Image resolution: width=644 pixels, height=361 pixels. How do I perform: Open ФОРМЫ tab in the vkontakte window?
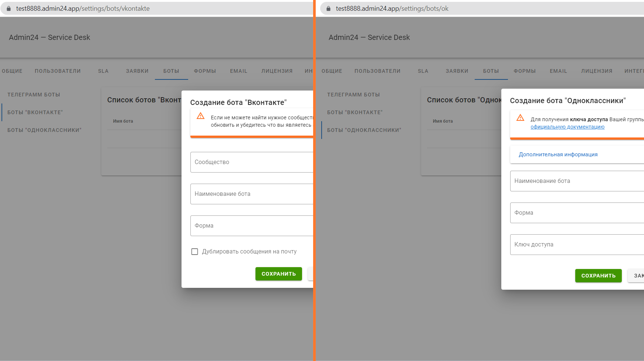205,71
